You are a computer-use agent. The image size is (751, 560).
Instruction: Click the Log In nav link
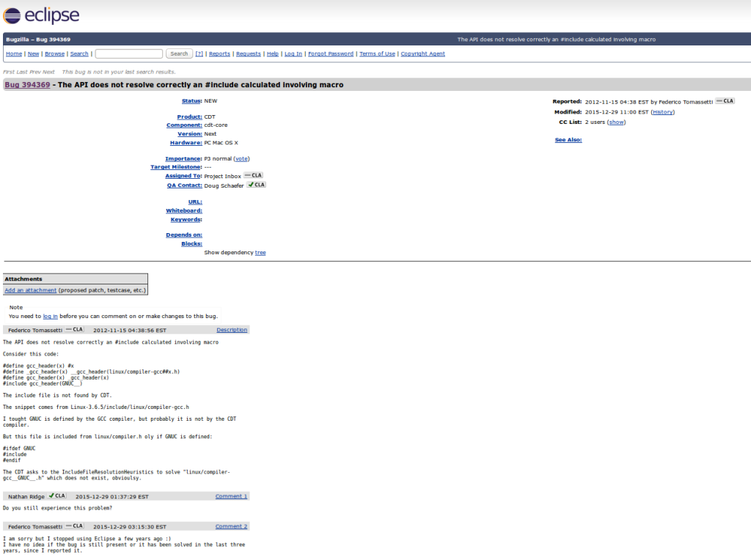(293, 54)
